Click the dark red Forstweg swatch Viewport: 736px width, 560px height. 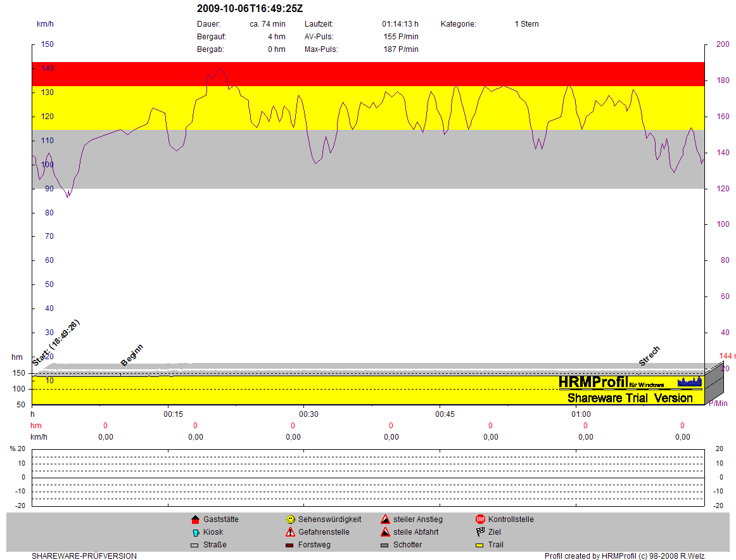click(x=290, y=545)
